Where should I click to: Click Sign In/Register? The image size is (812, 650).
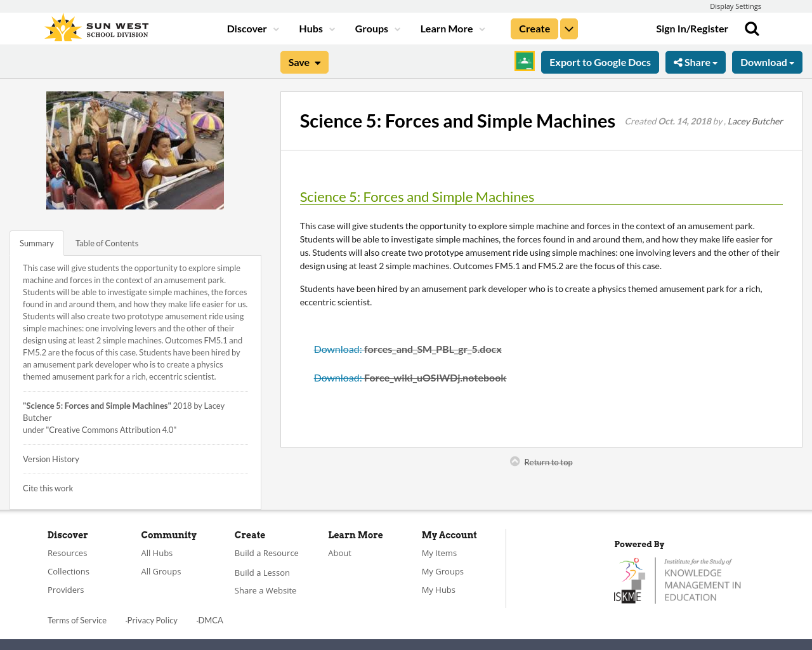point(692,27)
